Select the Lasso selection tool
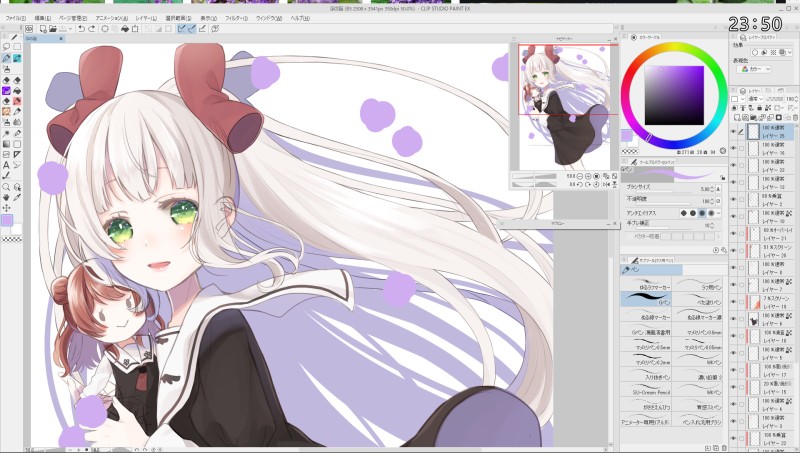 7,47
